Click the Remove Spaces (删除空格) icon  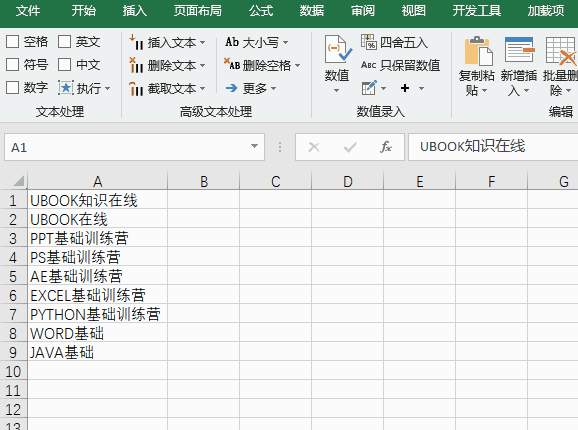[232, 64]
